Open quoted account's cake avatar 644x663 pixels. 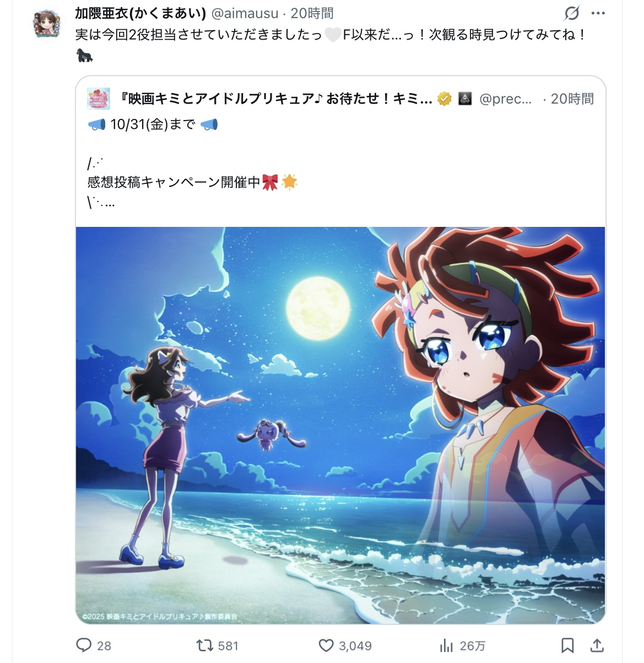[x=99, y=99]
